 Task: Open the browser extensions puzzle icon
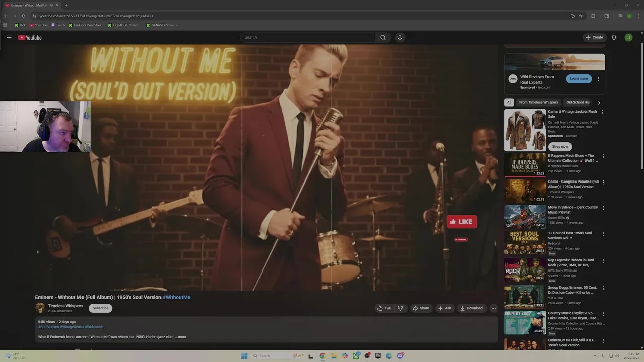tap(593, 16)
